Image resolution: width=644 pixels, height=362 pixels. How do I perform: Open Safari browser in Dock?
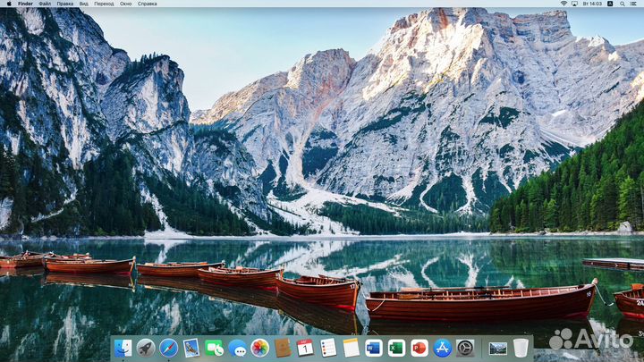(x=169, y=348)
